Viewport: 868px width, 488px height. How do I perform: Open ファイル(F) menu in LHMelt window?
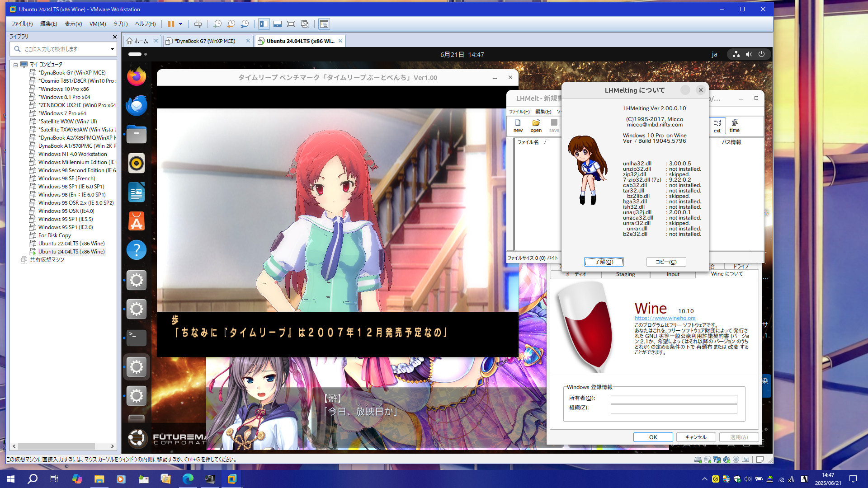point(519,112)
